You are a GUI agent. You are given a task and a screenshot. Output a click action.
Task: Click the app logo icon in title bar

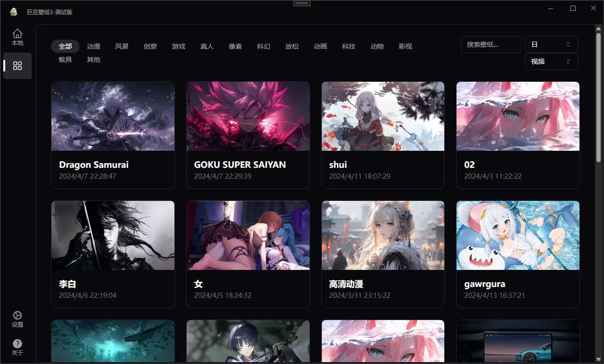[x=14, y=12]
